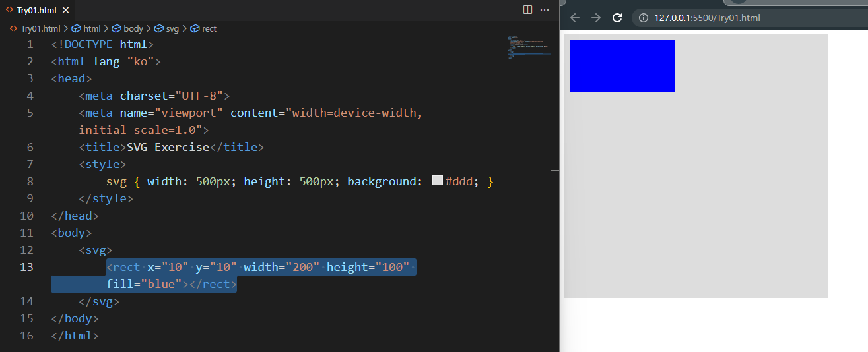
Task: Click the browser Back arrow
Action: coord(575,18)
